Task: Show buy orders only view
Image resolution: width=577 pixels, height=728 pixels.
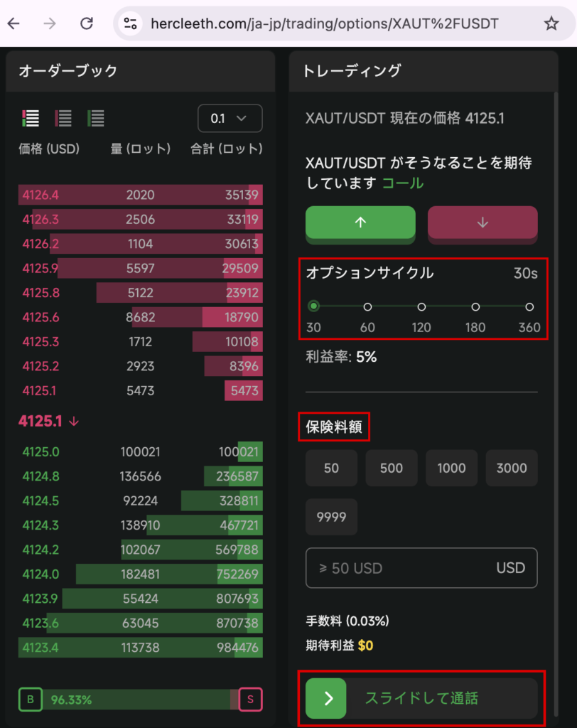Action: 96,119
